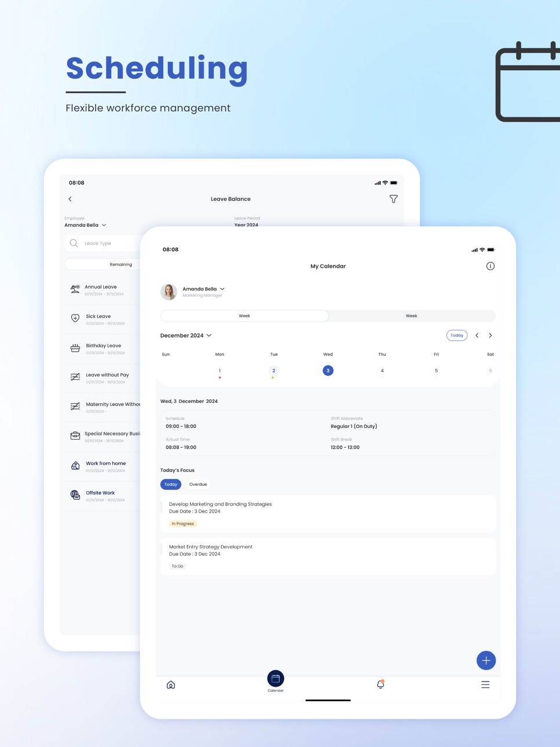Go back from Leave Balance screen
The width and height of the screenshot is (560, 747).
click(x=70, y=199)
